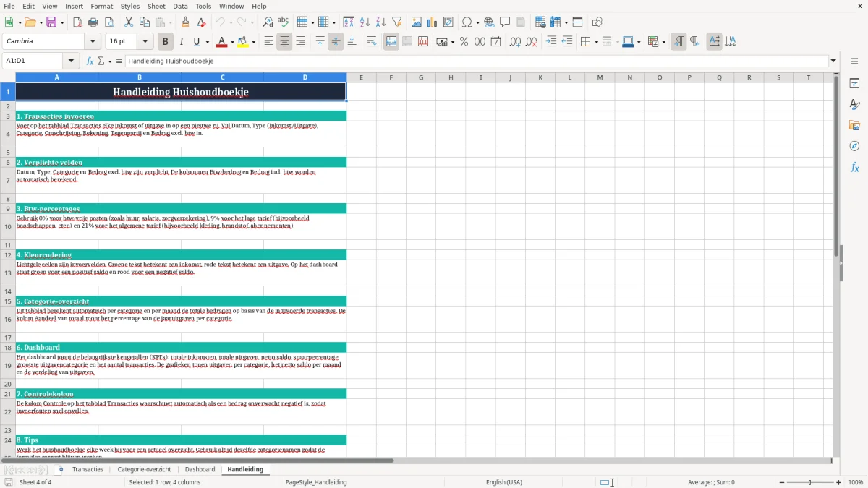
Task: Toggle Underline formatting
Action: tap(197, 42)
